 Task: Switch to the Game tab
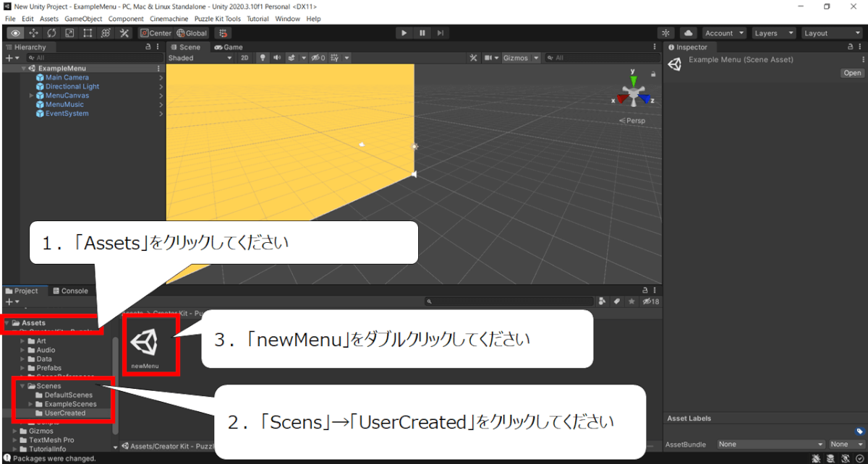(x=228, y=47)
